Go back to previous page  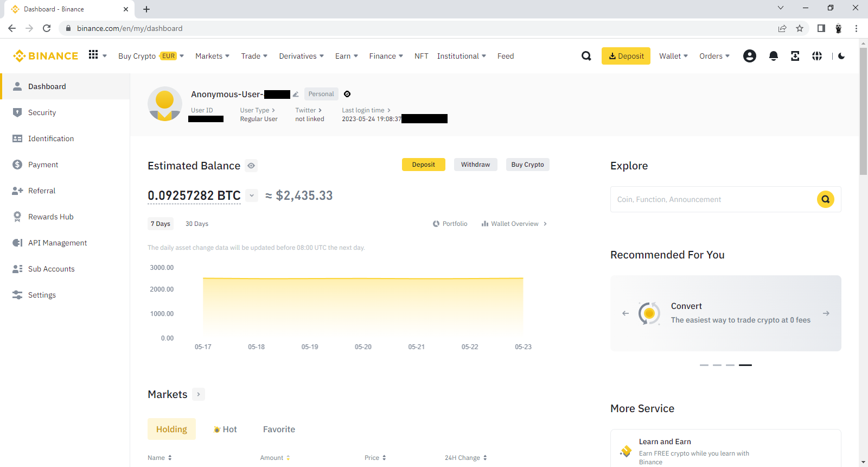[12, 28]
